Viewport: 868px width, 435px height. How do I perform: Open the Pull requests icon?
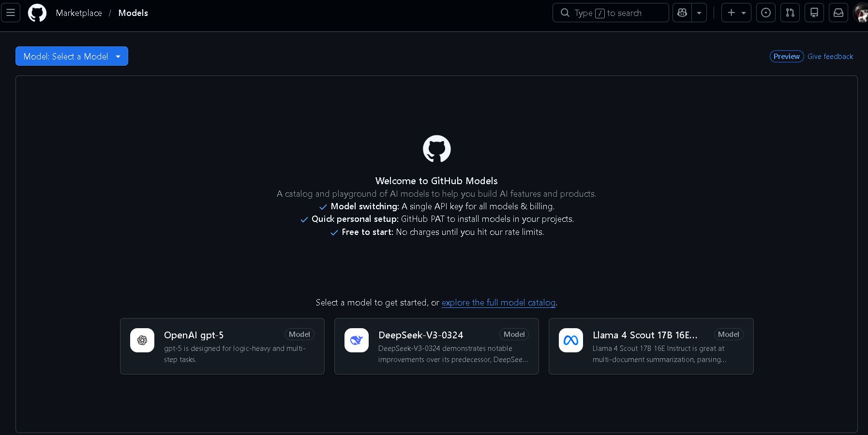[790, 13]
